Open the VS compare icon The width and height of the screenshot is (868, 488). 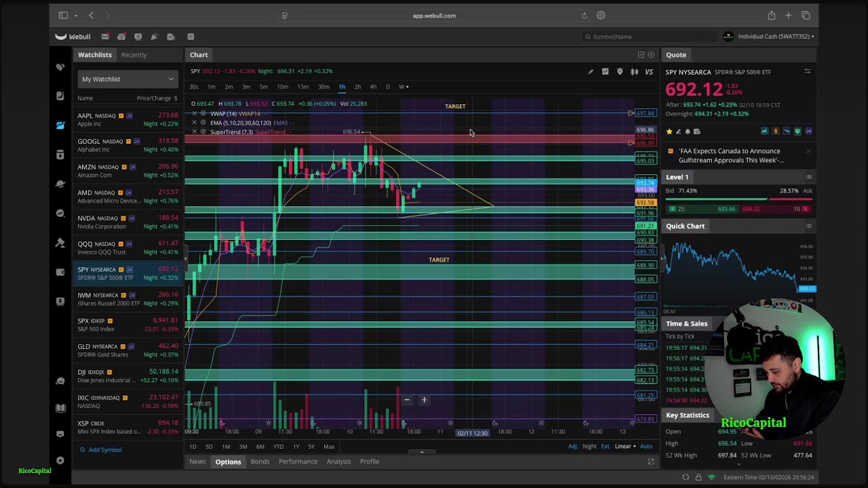[649, 72]
